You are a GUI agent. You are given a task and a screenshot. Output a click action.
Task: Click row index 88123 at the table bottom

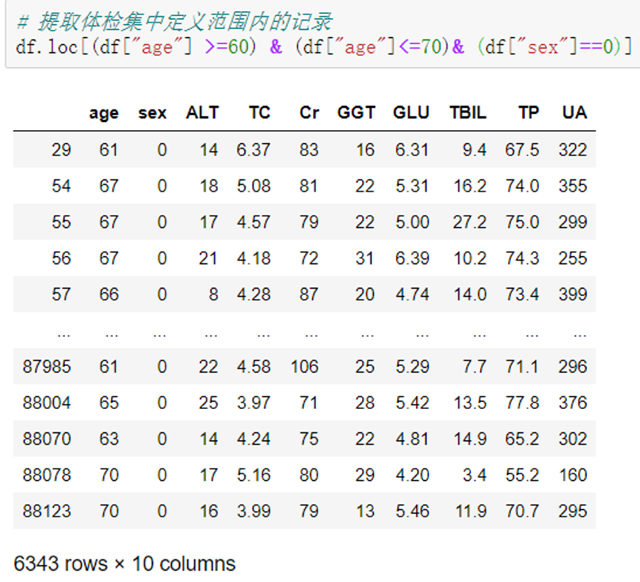tap(47, 511)
